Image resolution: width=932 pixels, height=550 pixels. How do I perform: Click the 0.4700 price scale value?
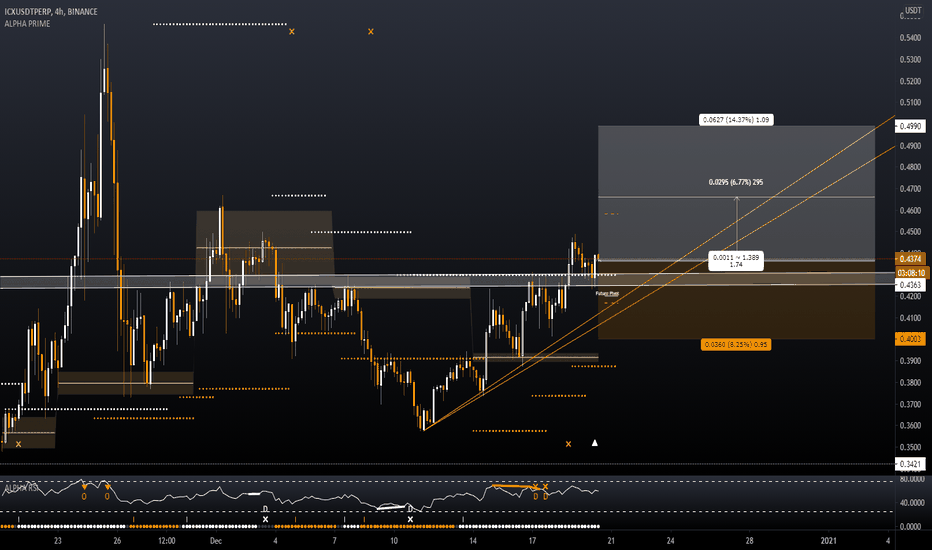(910, 188)
